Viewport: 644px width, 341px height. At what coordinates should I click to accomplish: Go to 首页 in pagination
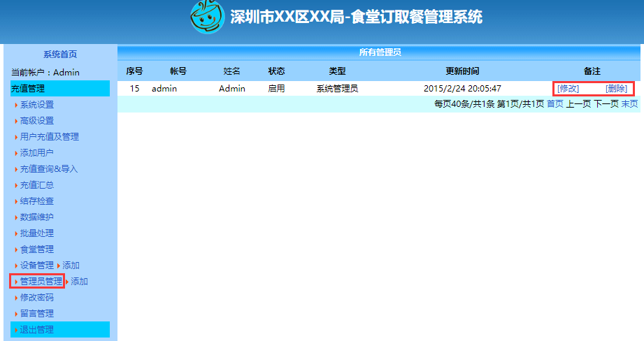[x=555, y=104]
